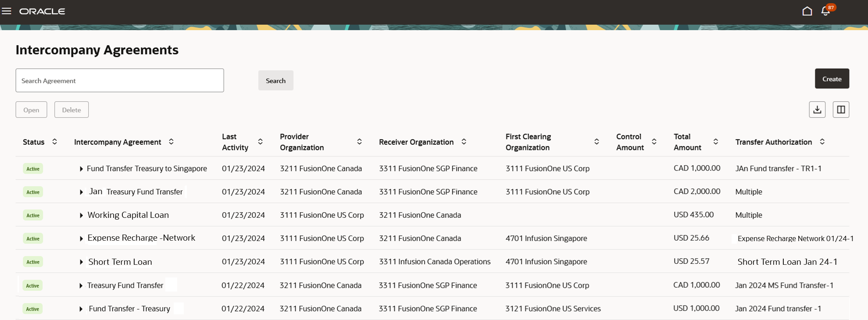Focus the Search Agreement input field

tap(120, 80)
